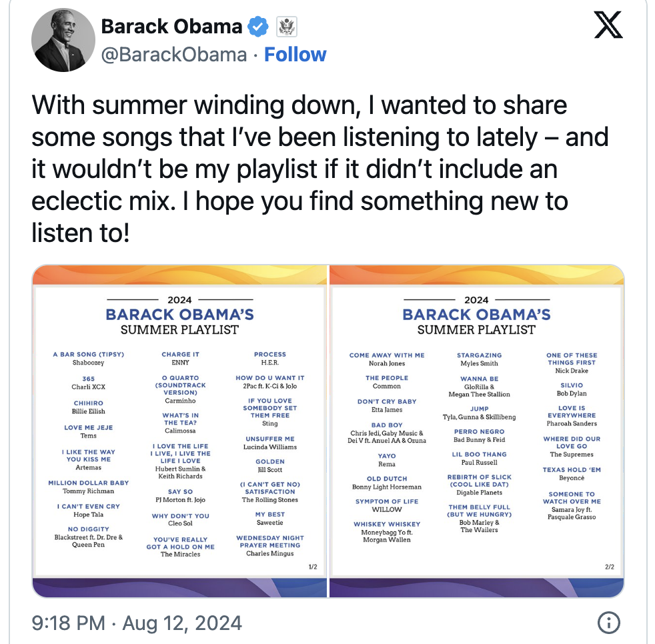Click "Come Away With Me" in second image
The height and width of the screenshot is (644, 655).
387,355
